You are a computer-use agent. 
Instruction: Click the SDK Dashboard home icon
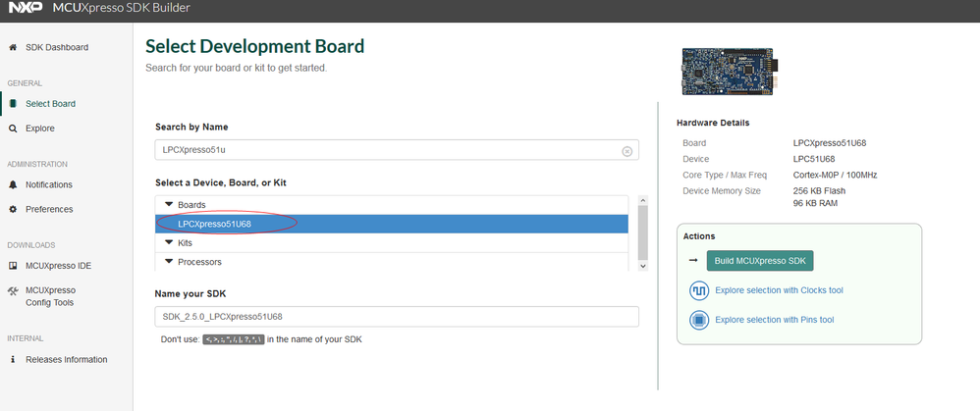click(13, 47)
